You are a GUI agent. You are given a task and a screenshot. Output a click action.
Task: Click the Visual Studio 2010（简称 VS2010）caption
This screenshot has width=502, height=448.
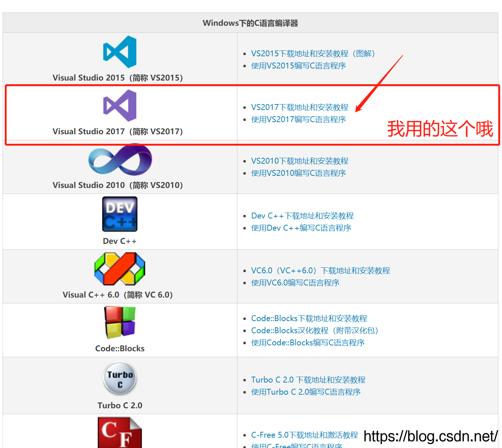click(x=118, y=185)
